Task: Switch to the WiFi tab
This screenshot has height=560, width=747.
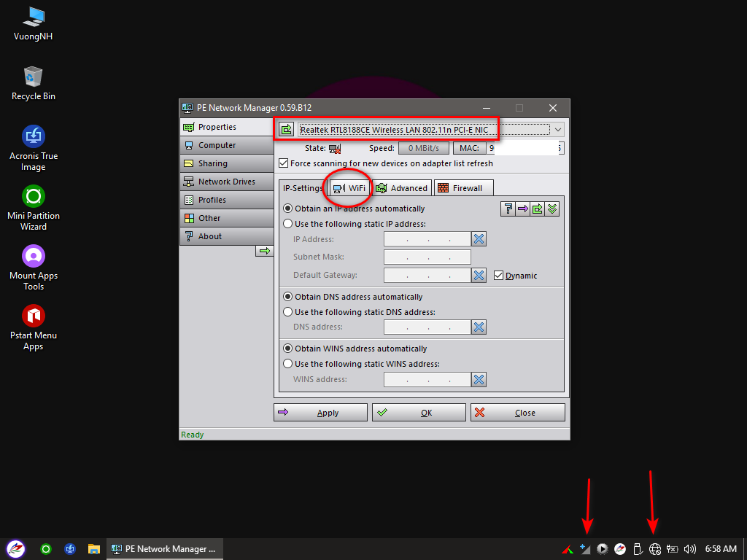Action: 349,188
